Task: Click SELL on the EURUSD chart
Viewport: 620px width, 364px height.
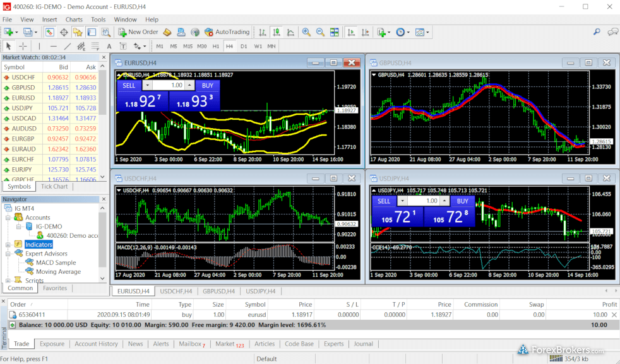Action: (129, 85)
